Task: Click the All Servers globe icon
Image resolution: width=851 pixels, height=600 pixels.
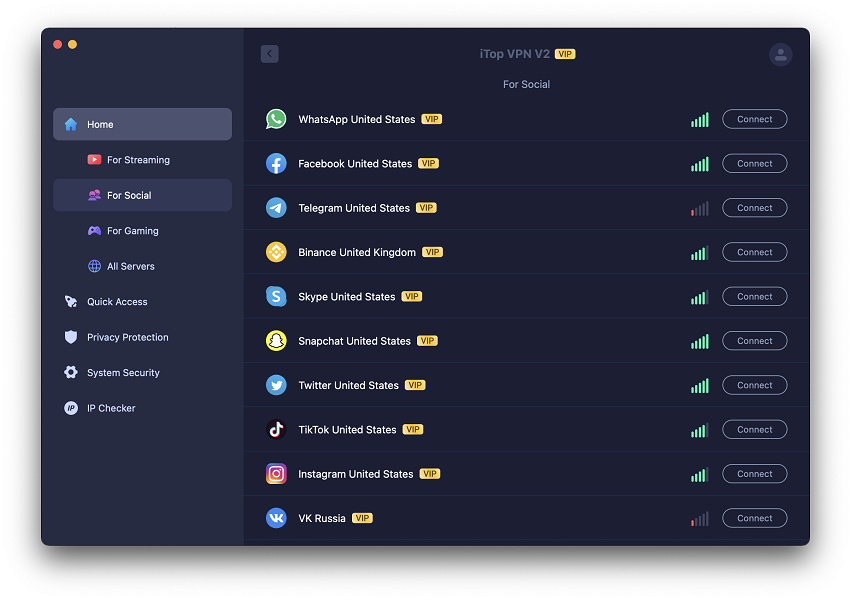Action: coord(94,266)
